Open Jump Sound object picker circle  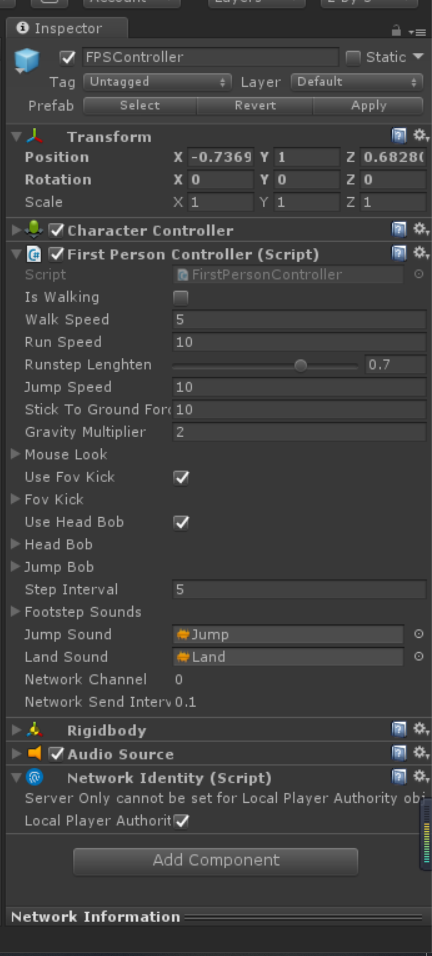point(419,634)
